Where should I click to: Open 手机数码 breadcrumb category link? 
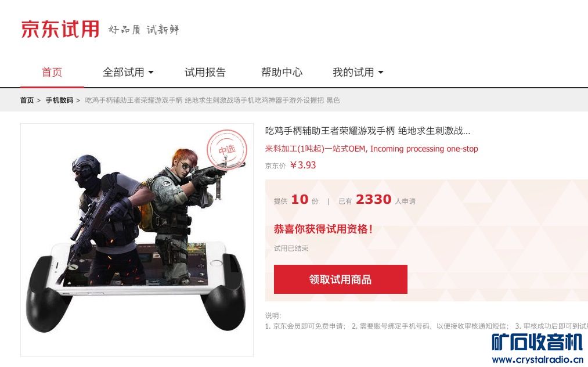click(59, 100)
